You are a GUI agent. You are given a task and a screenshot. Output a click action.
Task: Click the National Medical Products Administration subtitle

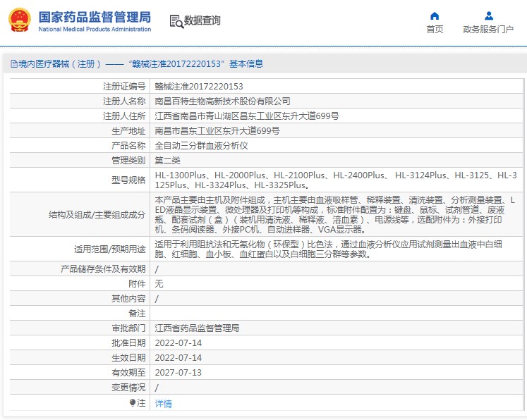point(95,29)
